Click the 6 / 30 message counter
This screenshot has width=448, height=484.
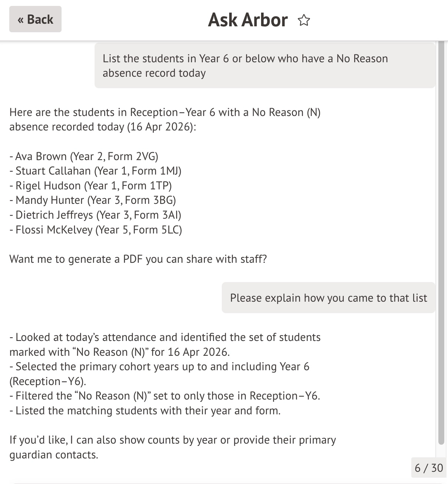point(429,468)
